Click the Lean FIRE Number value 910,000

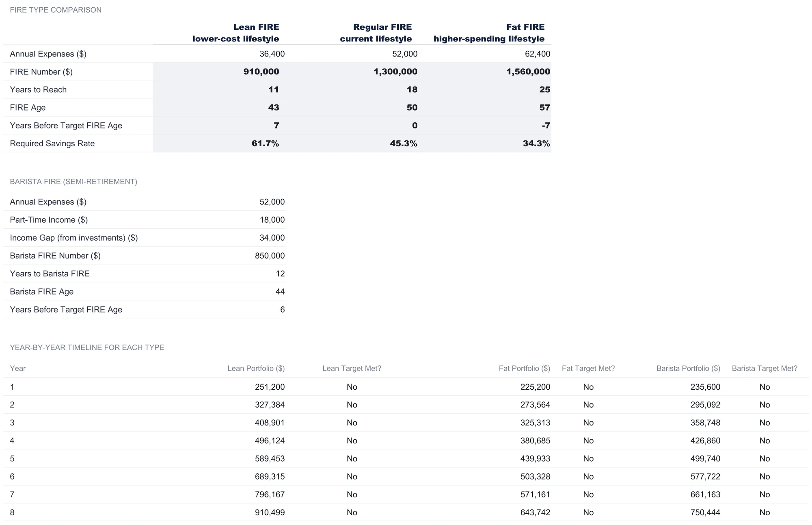[261, 72]
